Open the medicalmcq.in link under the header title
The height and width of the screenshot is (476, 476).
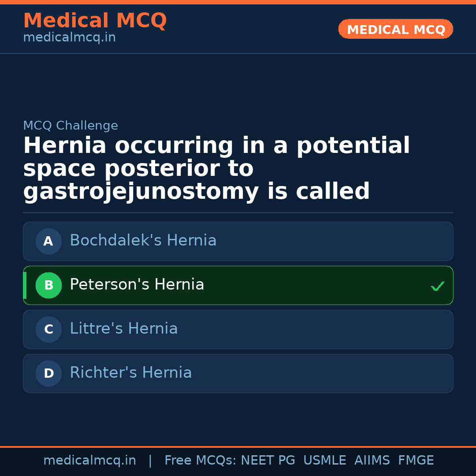pyautogui.click(x=69, y=38)
